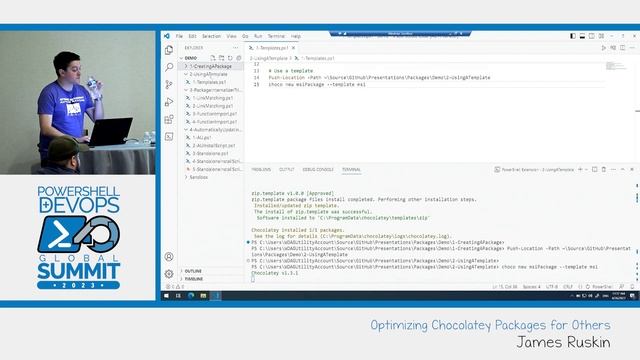
Task: Open the Extensions view
Action: click(x=169, y=119)
